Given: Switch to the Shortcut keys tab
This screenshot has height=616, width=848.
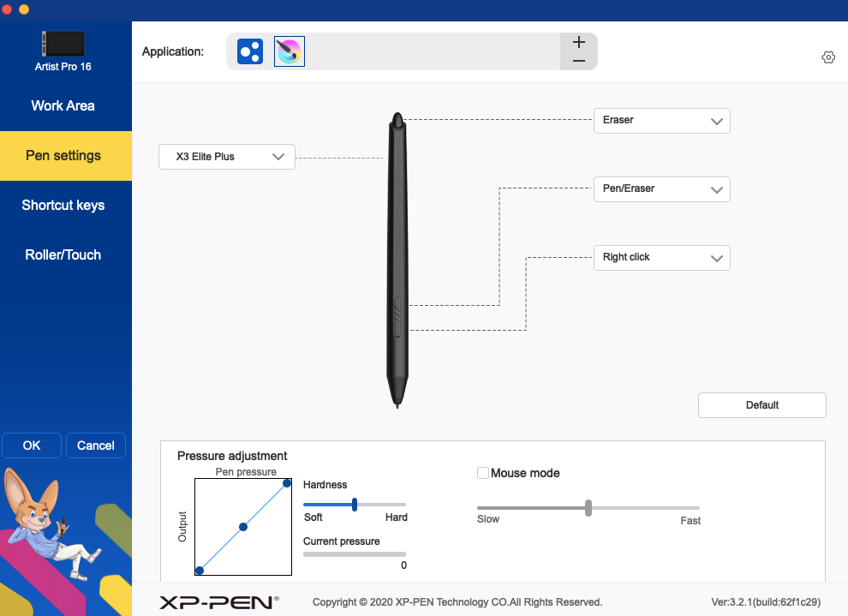Looking at the screenshot, I should (63, 205).
